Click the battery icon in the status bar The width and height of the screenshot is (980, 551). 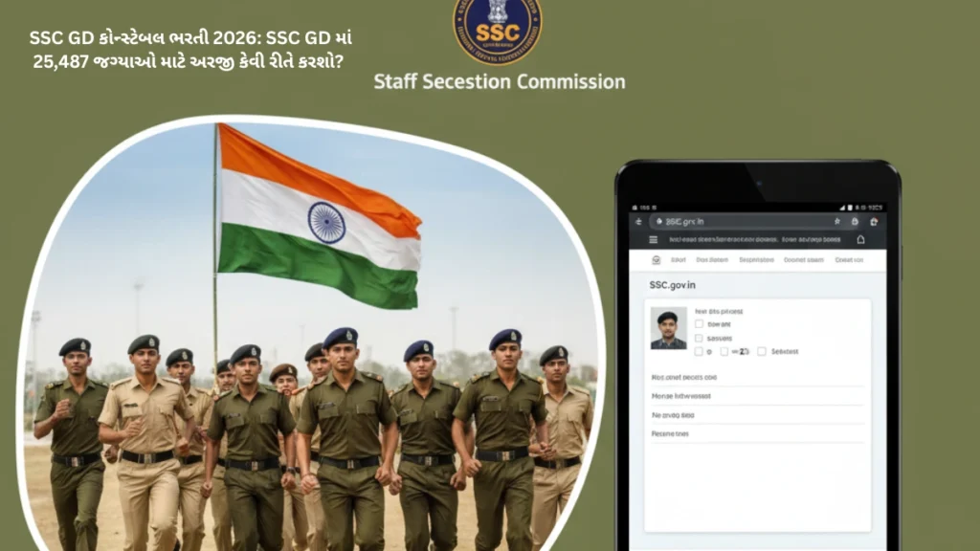click(x=850, y=208)
